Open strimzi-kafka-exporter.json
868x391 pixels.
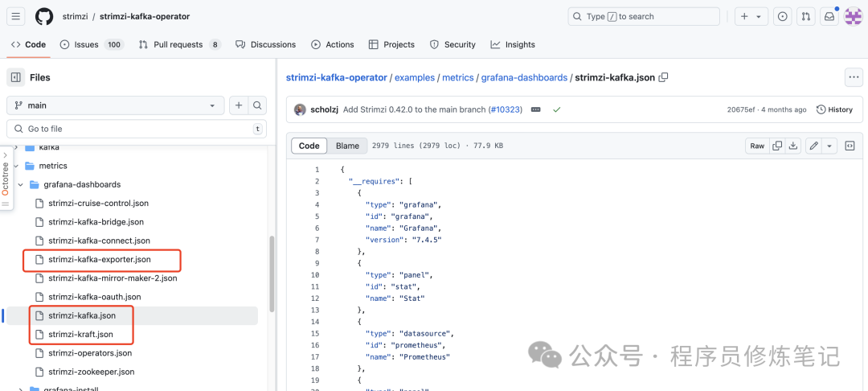click(100, 259)
